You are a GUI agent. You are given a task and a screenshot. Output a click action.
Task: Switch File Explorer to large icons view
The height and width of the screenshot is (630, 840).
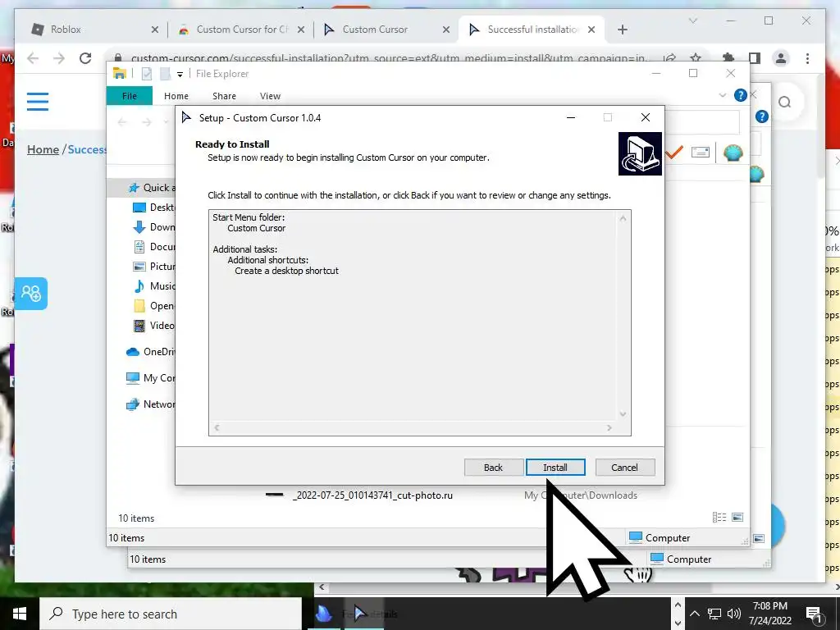pos(737,517)
